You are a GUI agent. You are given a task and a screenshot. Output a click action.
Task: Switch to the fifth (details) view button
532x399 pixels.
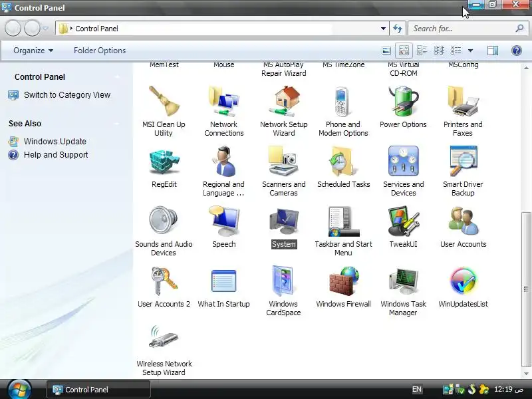(x=456, y=51)
